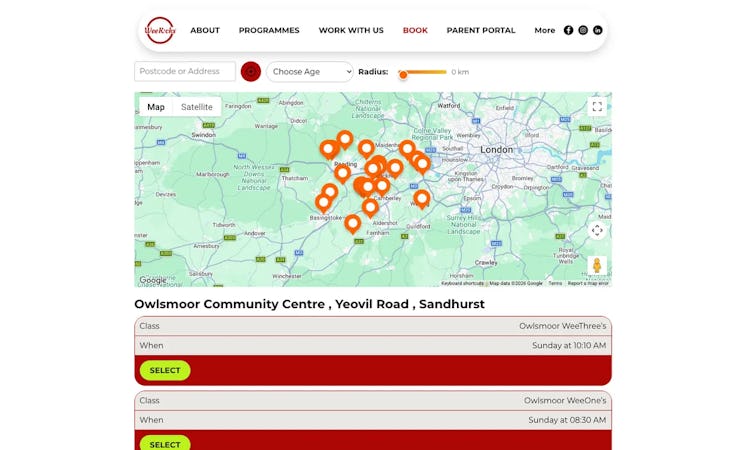Click Report a map error link
Image resolution: width=746 pixels, height=450 pixels.
click(x=588, y=283)
